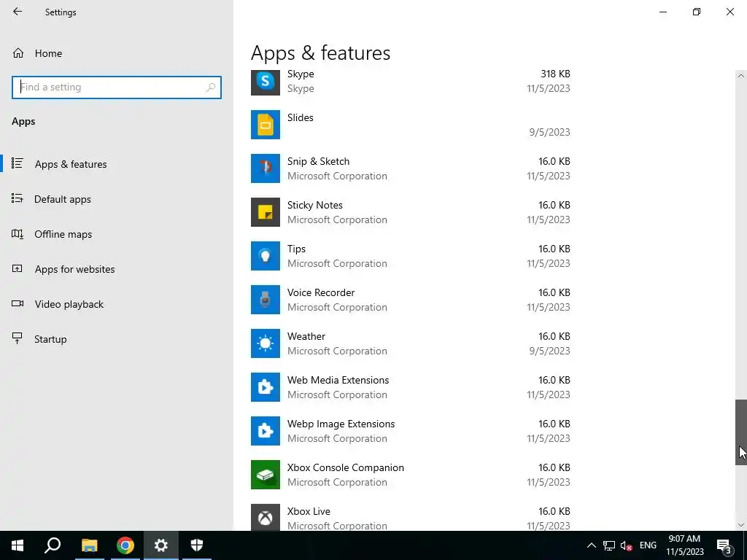Select the Weather app name
This screenshot has height=560, width=747.
pyautogui.click(x=306, y=337)
